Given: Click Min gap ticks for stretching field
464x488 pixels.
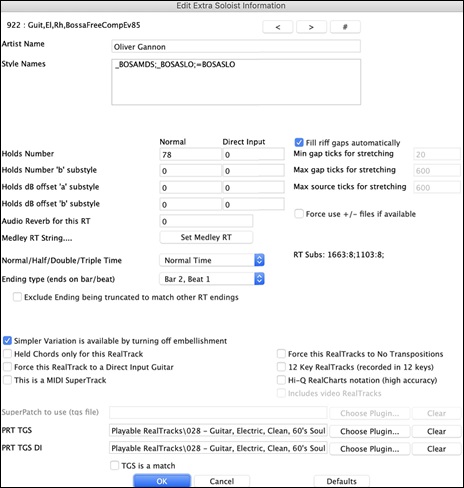Looking at the screenshot, I should (x=437, y=154).
